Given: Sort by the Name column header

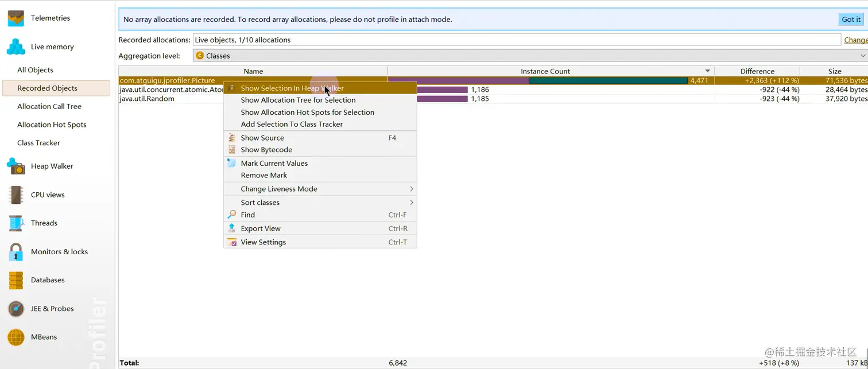Looking at the screenshot, I should (x=253, y=71).
